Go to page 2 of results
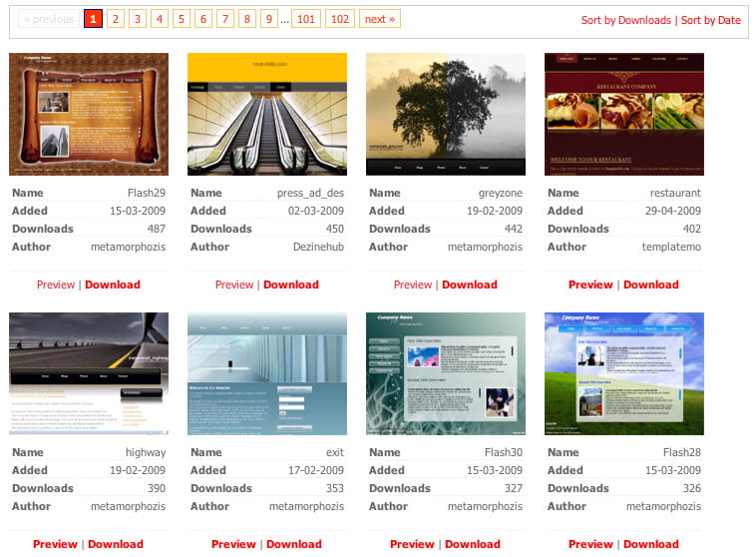 [x=115, y=19]
